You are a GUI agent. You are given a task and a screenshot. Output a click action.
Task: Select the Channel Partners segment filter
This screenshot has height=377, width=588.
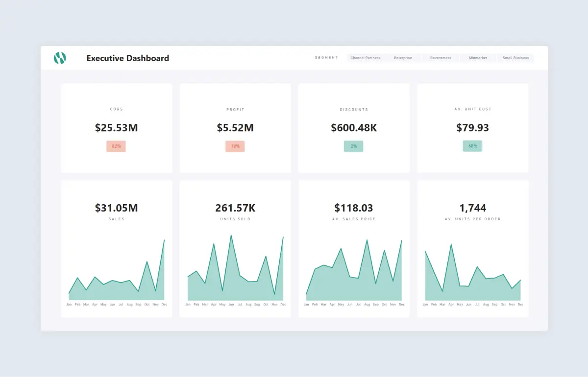(x=365, y=58)
